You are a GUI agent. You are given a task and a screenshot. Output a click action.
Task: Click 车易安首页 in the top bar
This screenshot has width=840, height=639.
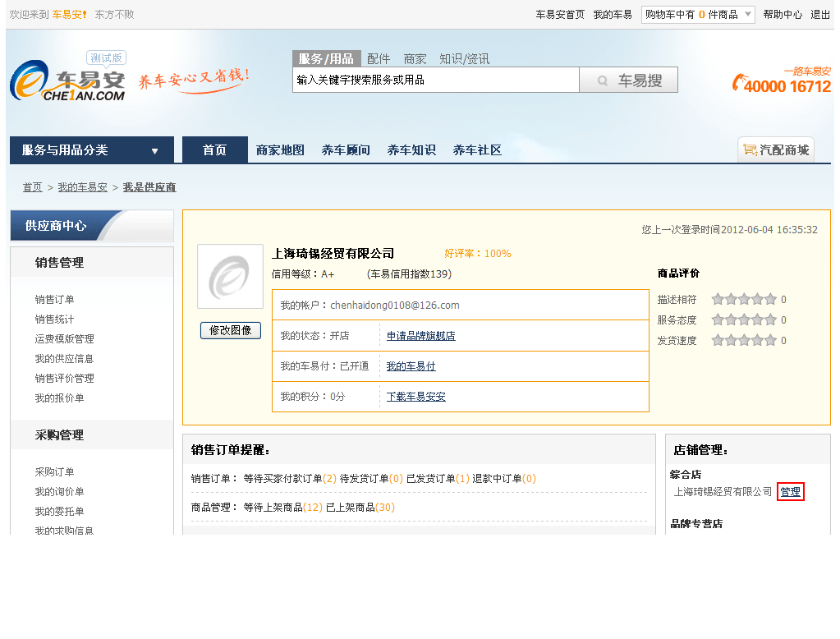point(560,15)
